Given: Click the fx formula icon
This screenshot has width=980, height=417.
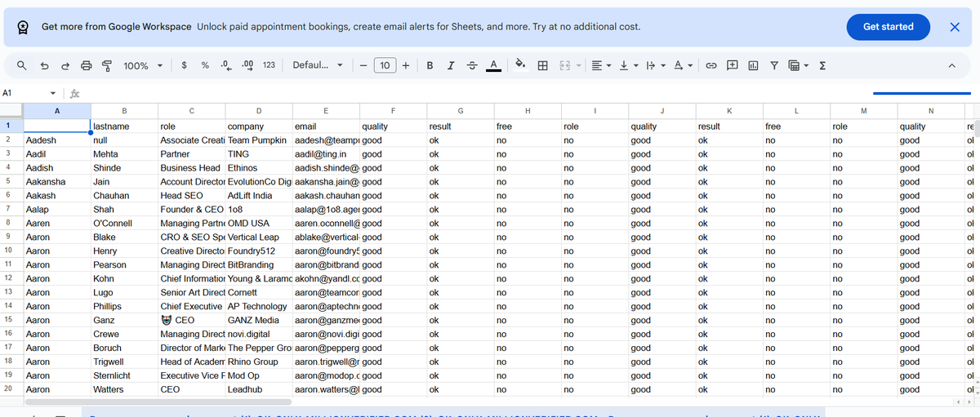Looking at the screenshot, I should click(x=75, y=93).
